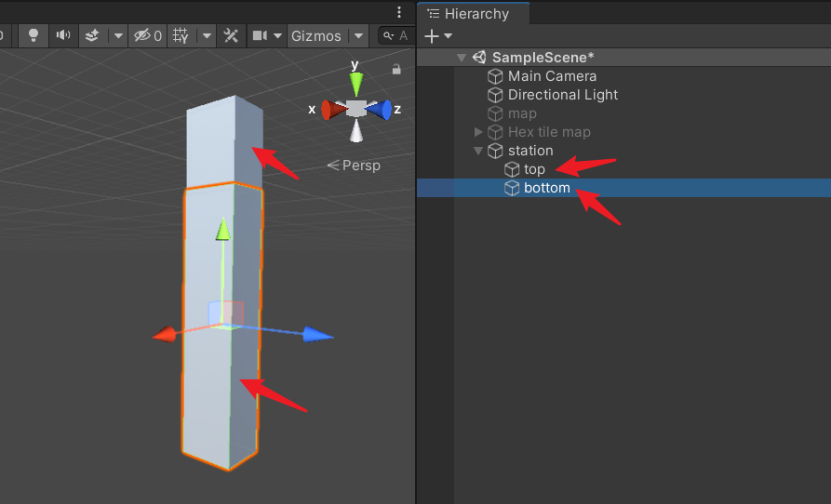Image resolution: width=831 pixels, height=504 pixels.
Task: Toggle the Gizmos button
Action: click(316, 35)
